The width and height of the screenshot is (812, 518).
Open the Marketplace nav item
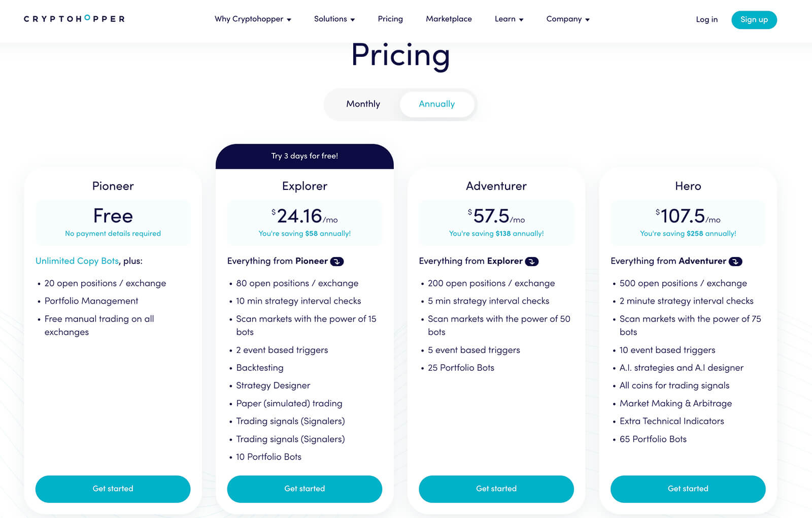449,19
